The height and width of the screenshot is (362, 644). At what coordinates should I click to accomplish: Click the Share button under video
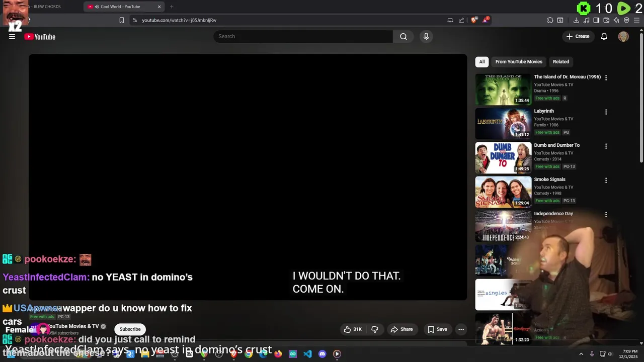(x=402, y=329)
